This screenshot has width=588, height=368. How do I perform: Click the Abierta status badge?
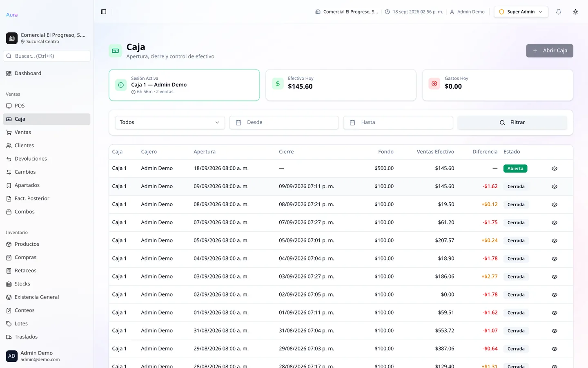coord(515,168)
